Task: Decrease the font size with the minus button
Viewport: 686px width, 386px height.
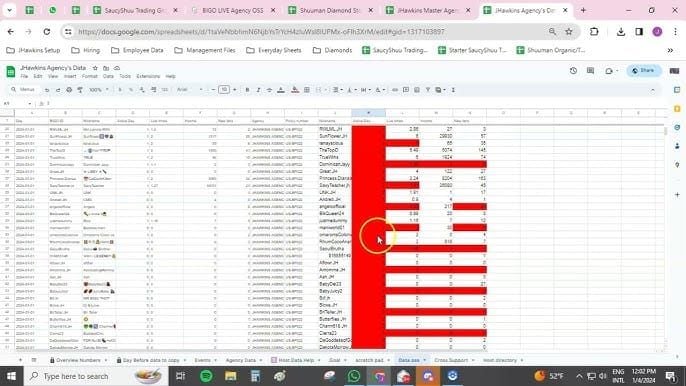Action: (213, 90)
